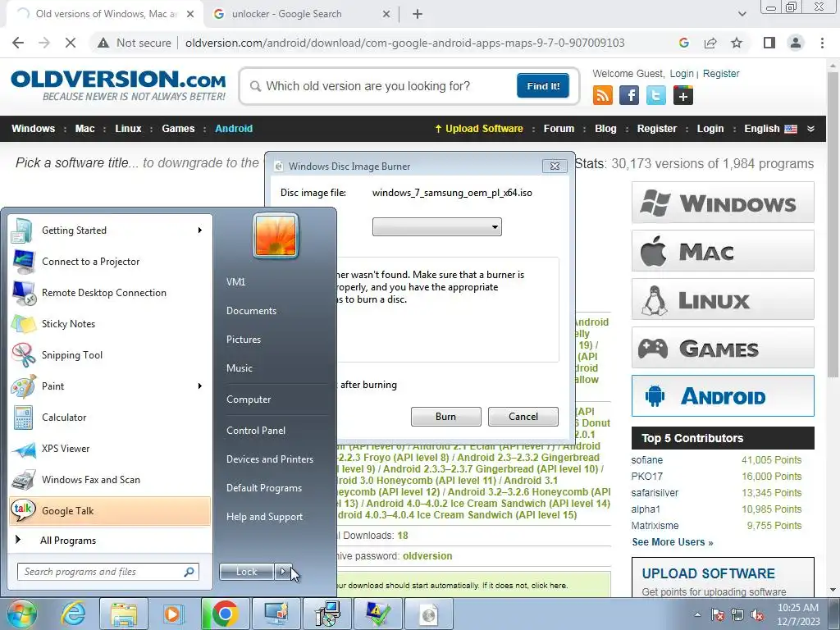This screenshot has width=840, height=630.
Task: Open Sticky Notes
Action: pyautogui.click(x=110, y=323)
